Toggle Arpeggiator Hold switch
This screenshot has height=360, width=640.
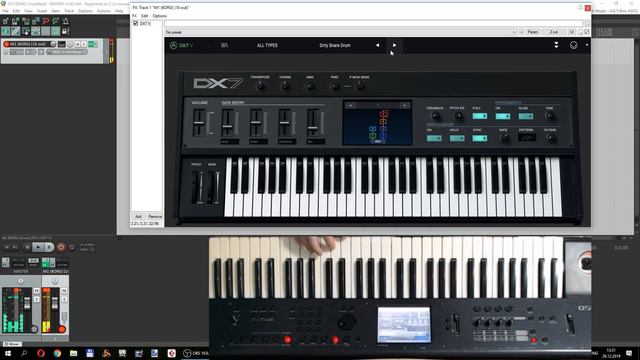[457, 138]
